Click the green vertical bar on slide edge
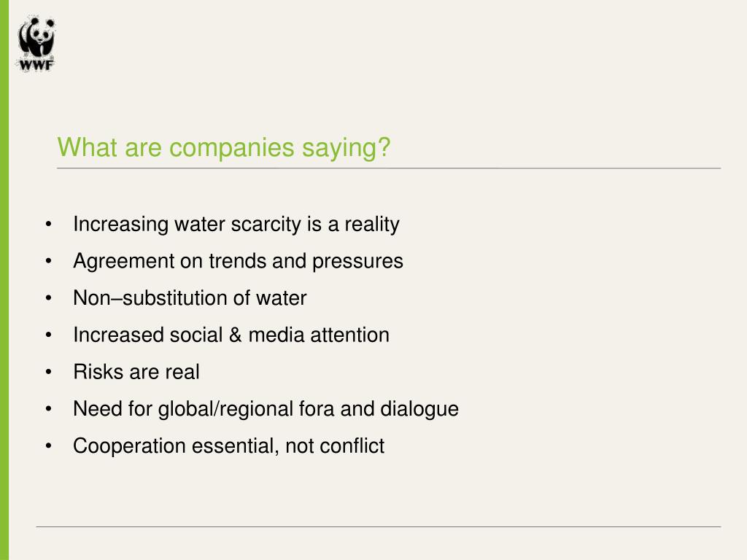The height and width of the screenshot is (560, 747). click(4, 292)
